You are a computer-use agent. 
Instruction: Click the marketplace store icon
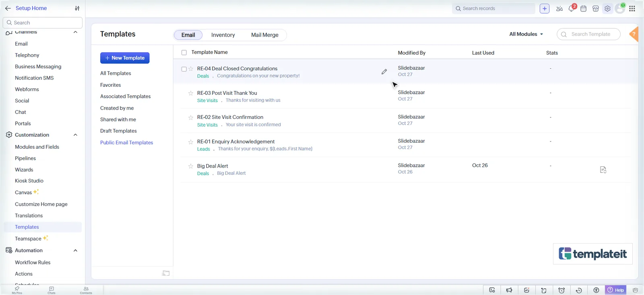click(596, 8)
